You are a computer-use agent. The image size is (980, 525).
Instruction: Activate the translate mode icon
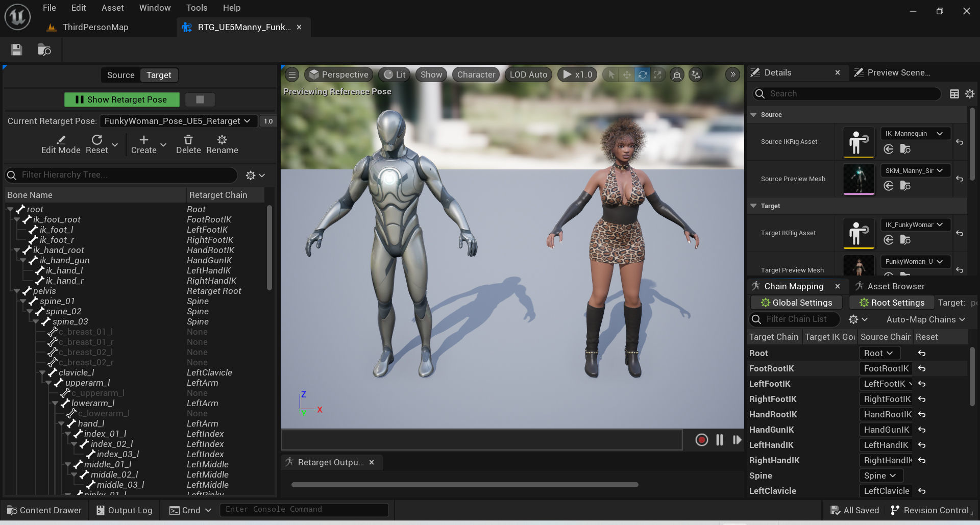click(627, 74)
